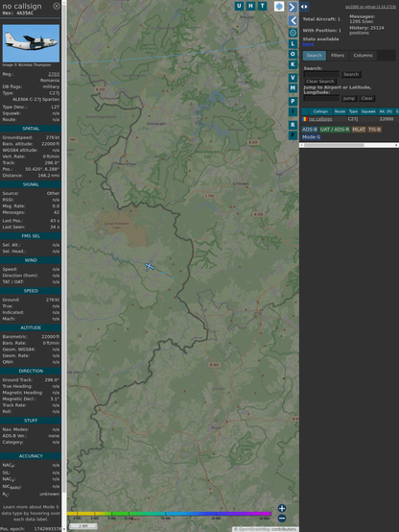Click the L toggle button on map sidebar
Viewport: 399px width, 532px height.
pos(293,44)
